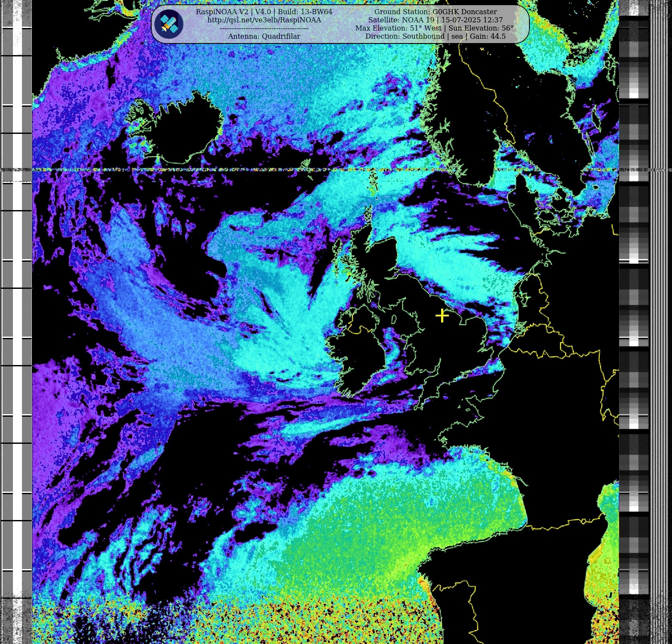Click the 'Max Elevation: 51° West | Sun Elevation: 56°' line
Screen dimensions: 672x644
coord(435,28)
